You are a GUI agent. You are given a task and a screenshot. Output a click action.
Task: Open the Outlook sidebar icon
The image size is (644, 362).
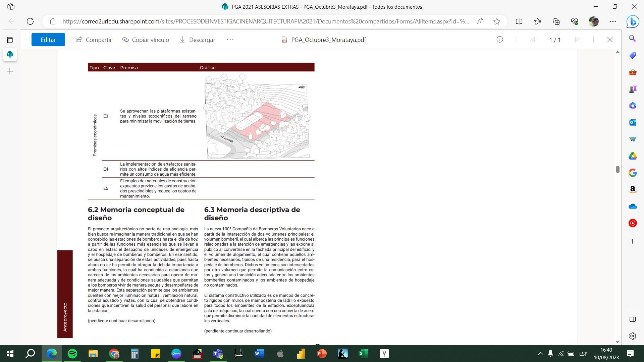tap(633, 122)
